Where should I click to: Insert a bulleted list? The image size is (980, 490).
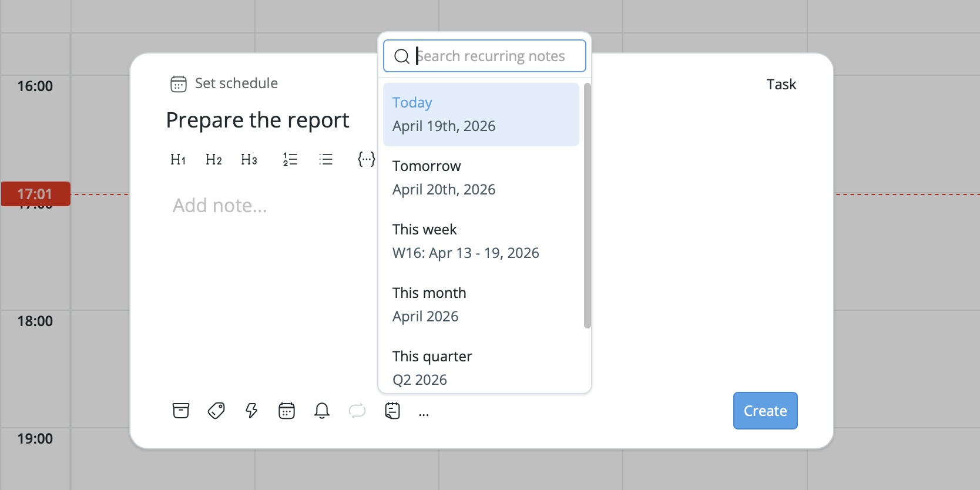[x=325, y=160]
